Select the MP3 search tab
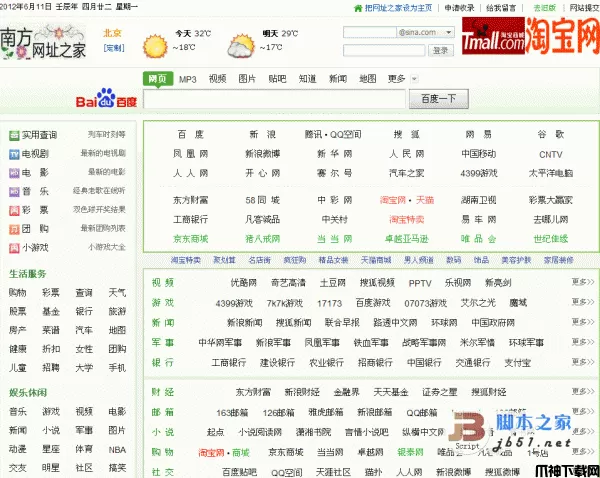The height and width of the screenshot is (478, 600). [x=188, y=80]
